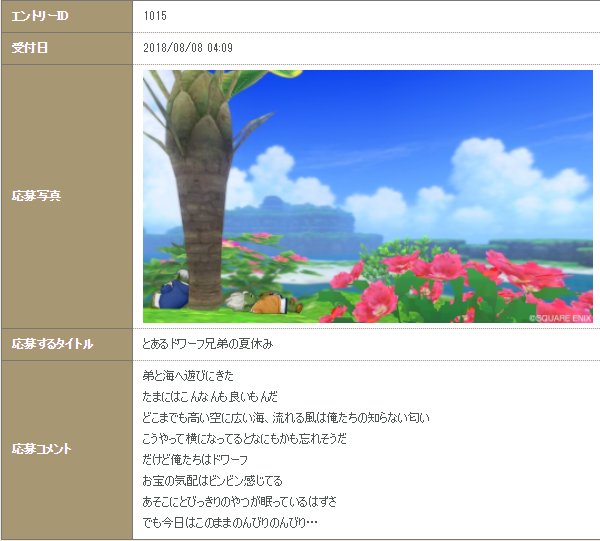The image size is (600, 541).
Task: Click the date 2018/08/08 04:09
Action: coord(188,48)
